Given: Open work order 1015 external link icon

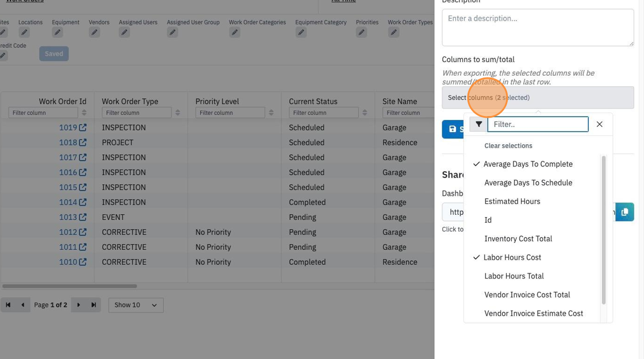Looking at the screenshot, I should point(83,187).
